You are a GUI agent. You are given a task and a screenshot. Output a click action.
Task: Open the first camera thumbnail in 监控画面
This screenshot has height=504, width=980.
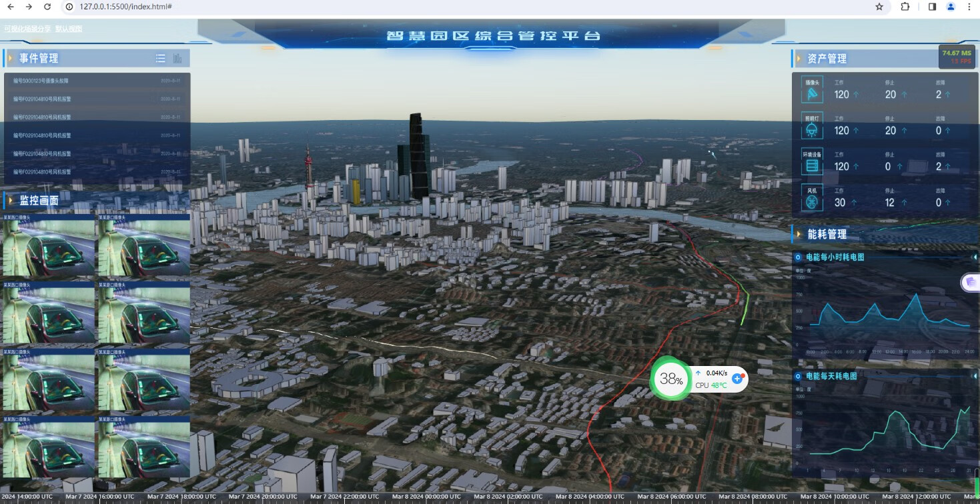[x=49, y=245]
